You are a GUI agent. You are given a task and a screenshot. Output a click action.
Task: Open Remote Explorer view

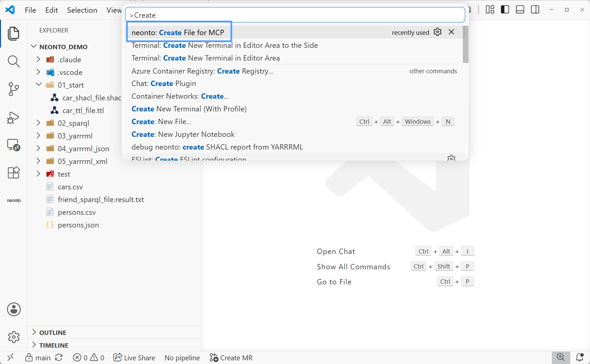click(14, 145)
